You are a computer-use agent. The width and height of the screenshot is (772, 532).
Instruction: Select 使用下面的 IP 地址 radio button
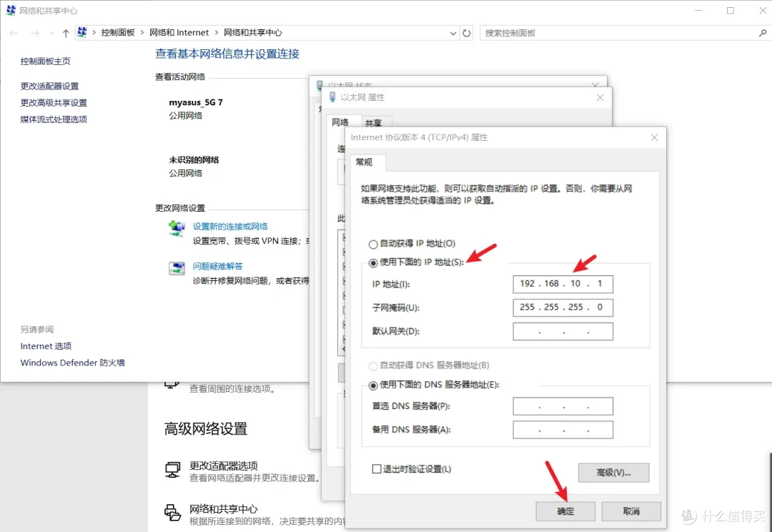[x=373, y=262]
